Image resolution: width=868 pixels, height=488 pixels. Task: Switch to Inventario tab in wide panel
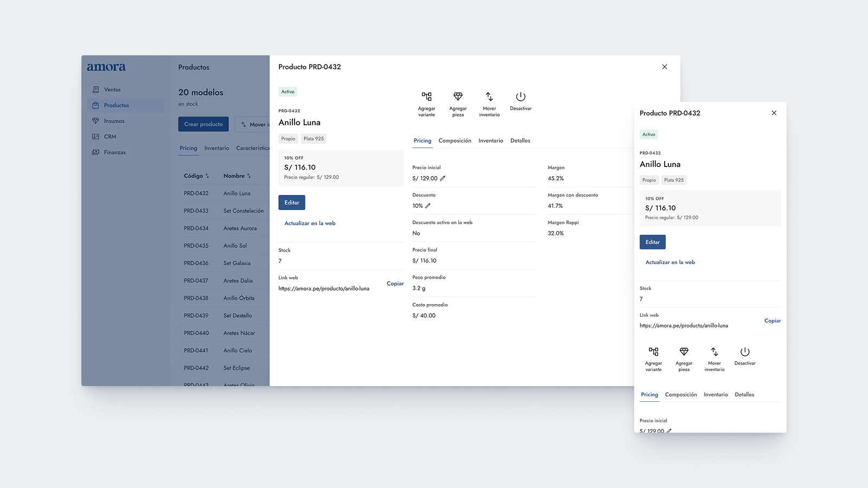pos(490,141)
